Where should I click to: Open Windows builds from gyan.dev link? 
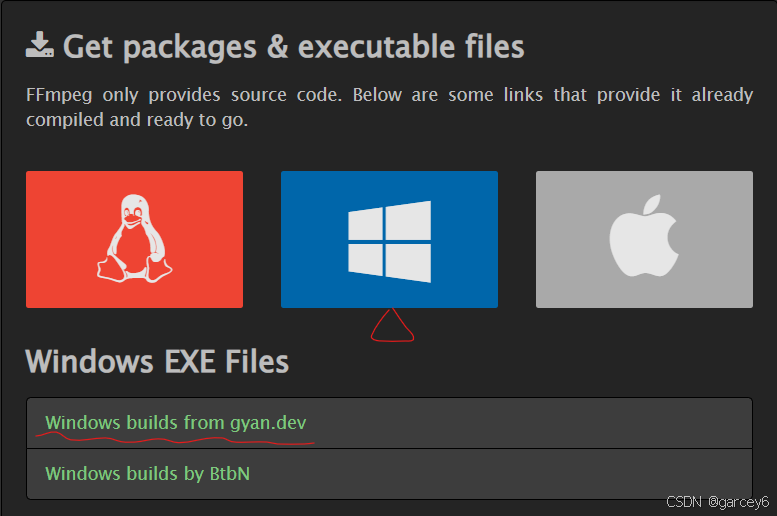(x=175, y=423)
